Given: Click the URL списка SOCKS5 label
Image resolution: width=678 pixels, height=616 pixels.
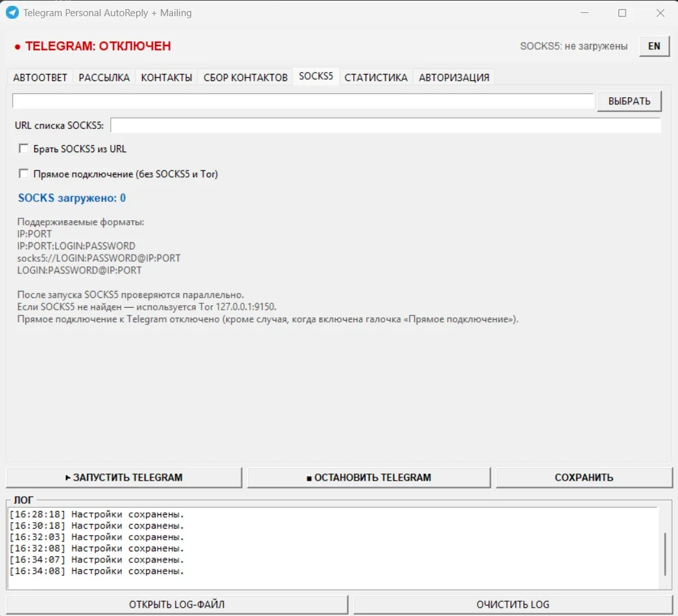Looking at the screenshot, I should [x=59, y=125].
